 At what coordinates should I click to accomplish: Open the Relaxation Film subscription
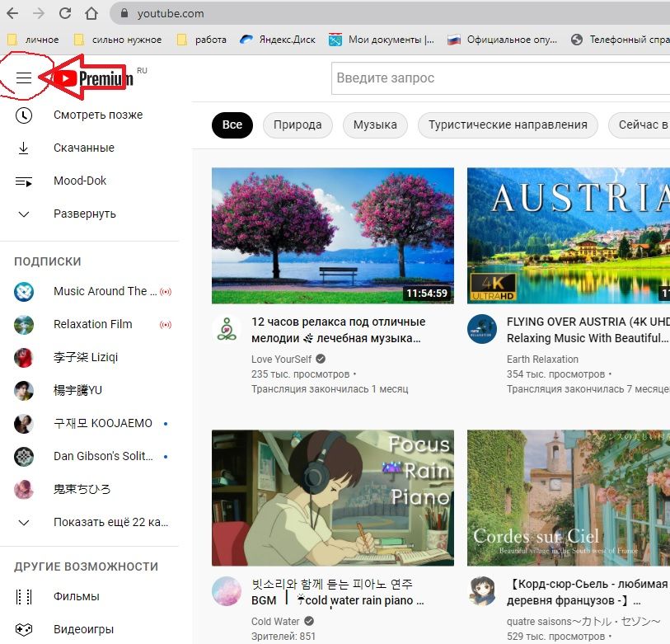click(x=92, y=324)
